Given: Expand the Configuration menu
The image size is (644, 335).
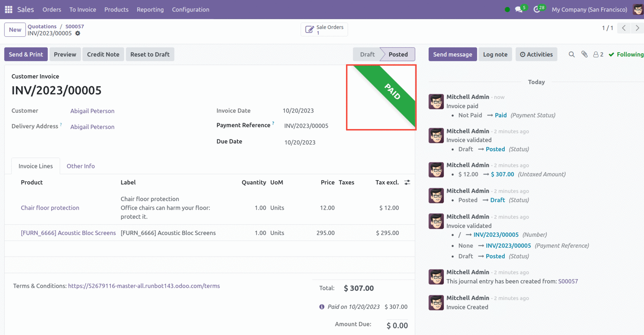Looking at the screenshot, I should coord(190,9).
